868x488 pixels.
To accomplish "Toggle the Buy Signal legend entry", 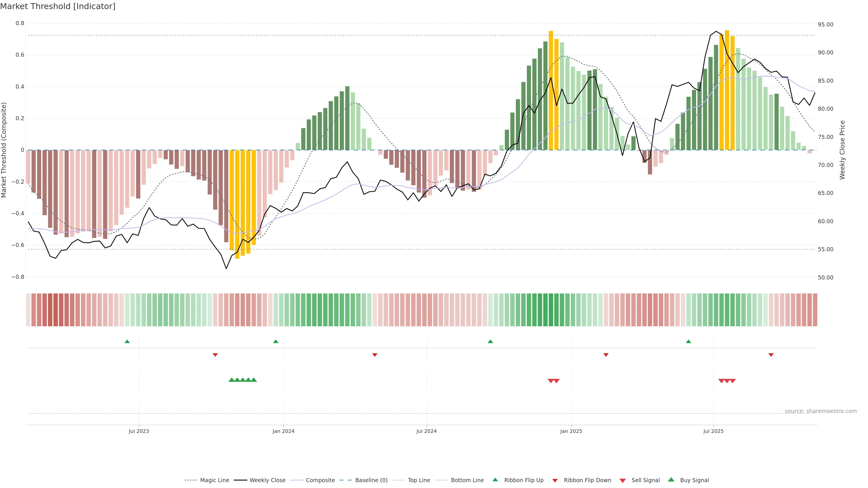I will [694, 480].
